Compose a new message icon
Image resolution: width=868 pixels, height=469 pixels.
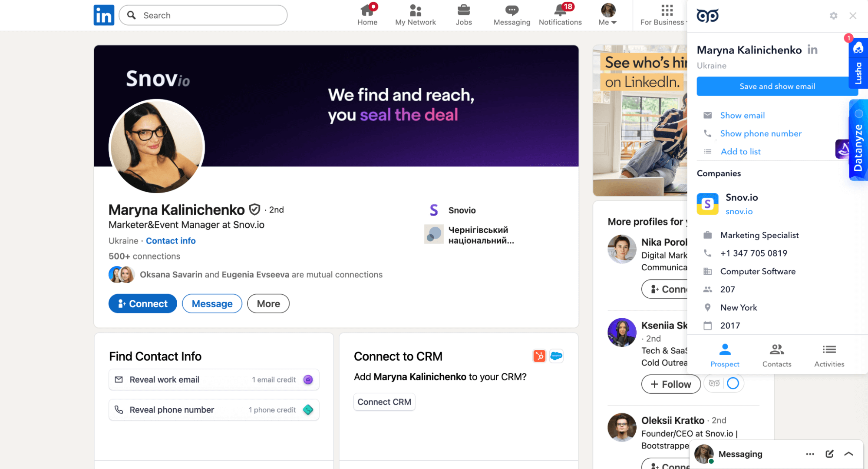(x=829, y=454)
